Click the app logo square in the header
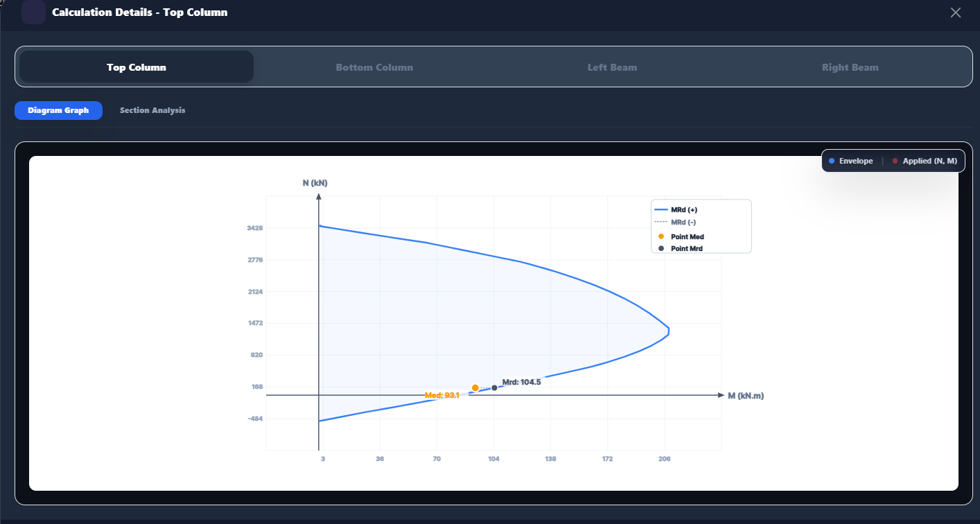This screenshot has height=524, width=980. coord(33,12)
